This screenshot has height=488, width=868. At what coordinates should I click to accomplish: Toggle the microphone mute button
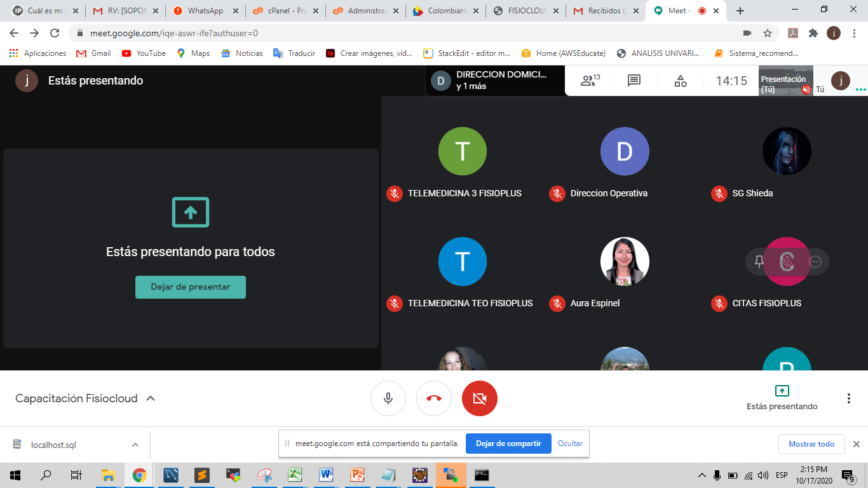click(388, 398)
